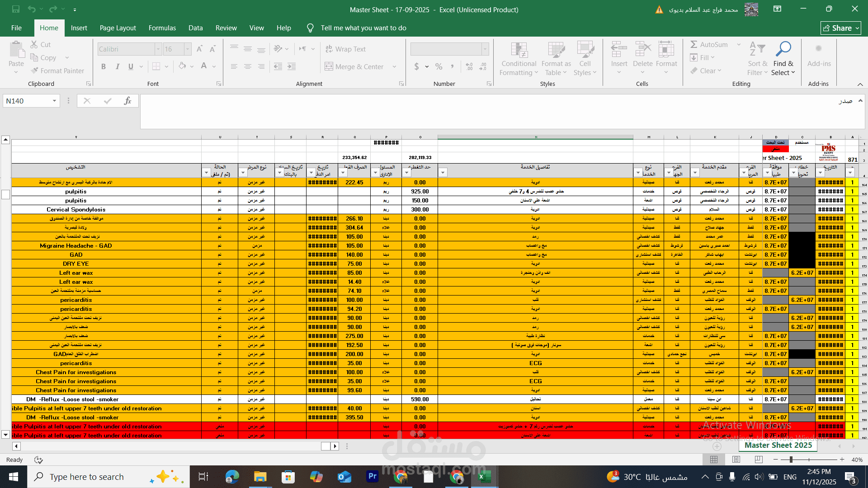Click the Redo arrow icon
The width and height of the screenshot is (868, 488).
(x=53, y=9)
